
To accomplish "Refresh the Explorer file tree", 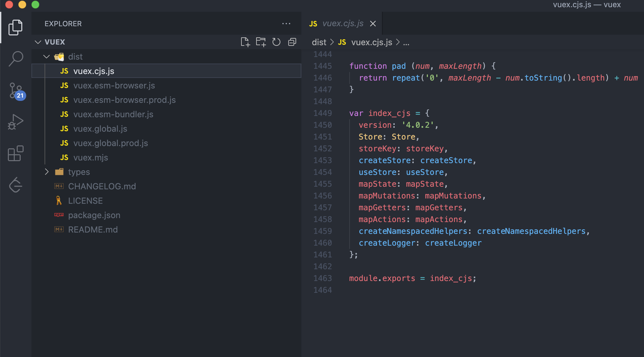I will (x=276, y=42).
